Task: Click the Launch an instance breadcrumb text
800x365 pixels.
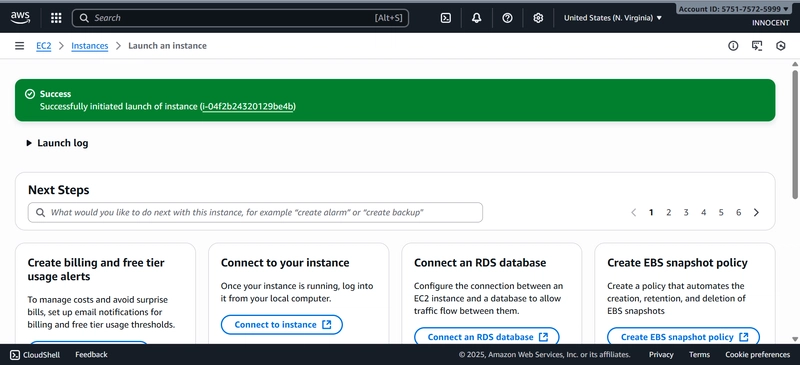Action: pyautogui.click(x=167, y=46)
